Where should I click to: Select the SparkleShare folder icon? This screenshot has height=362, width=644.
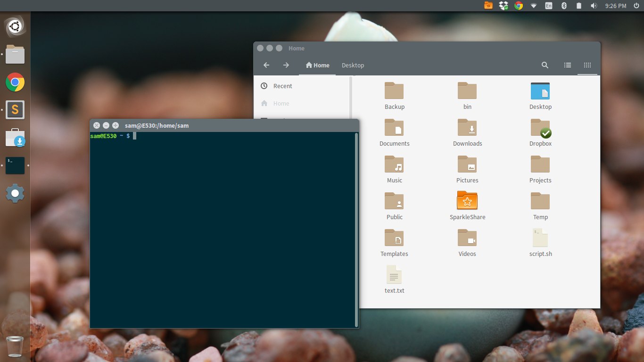click(x=467, y=201)
